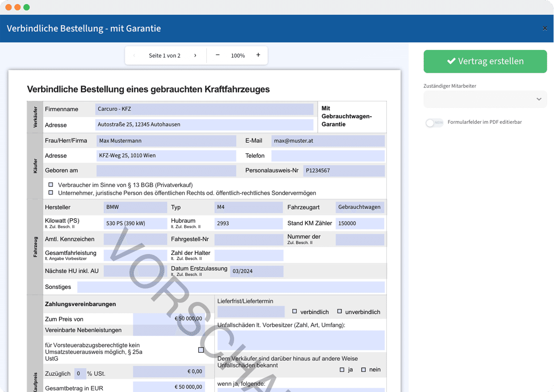Close the Verbindliche Bestellung dialog
Screen dimensions: 554x392
point(545,29)
